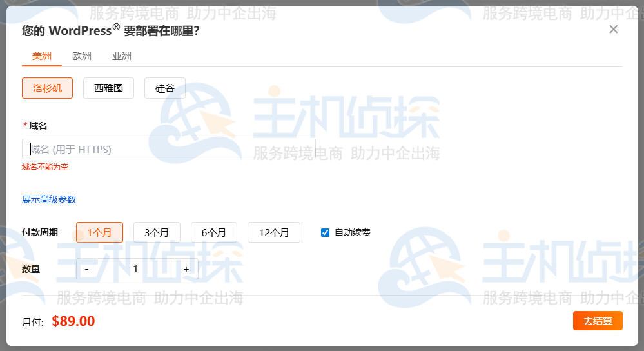
Task: Toggle the 自动续费 checkbox
Action: click(325, 233)
